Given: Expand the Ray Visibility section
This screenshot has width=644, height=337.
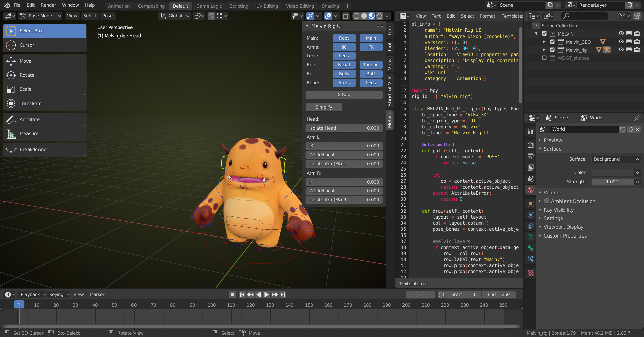Looking at the screenshot, I should point(558,210).
